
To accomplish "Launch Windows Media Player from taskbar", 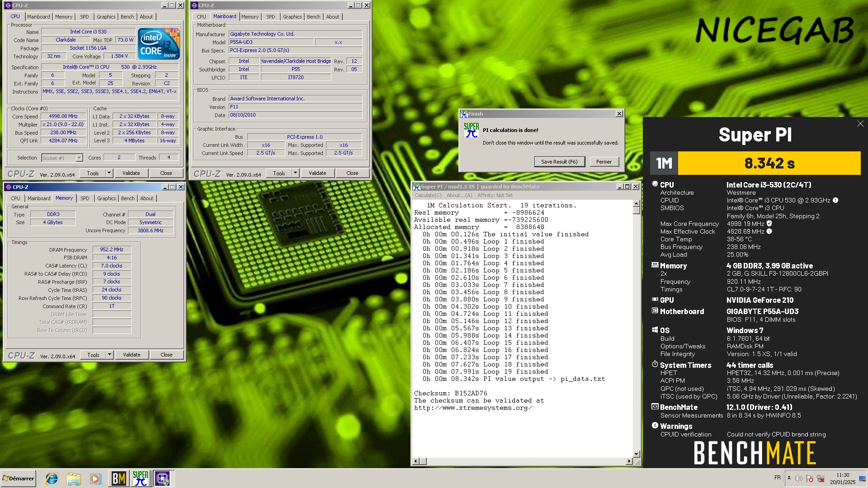I will click(95, 478).
